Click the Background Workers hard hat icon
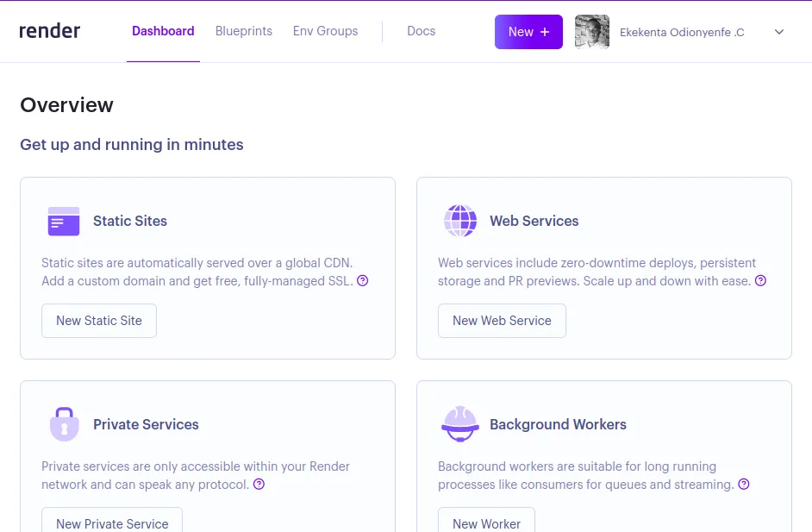Image resolution: width=812 pixels, height=532 pixels. coord(460,423)
